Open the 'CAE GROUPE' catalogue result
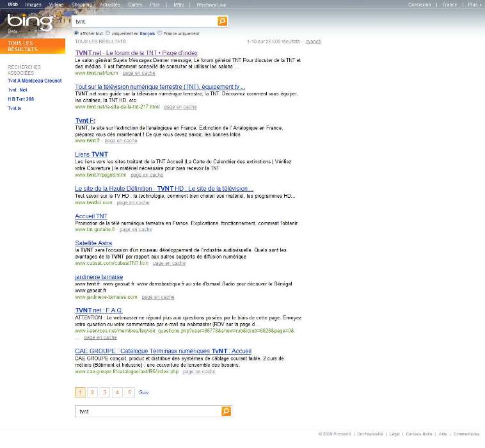This screenshot has height=448, width=485. [x=163, y=351]
